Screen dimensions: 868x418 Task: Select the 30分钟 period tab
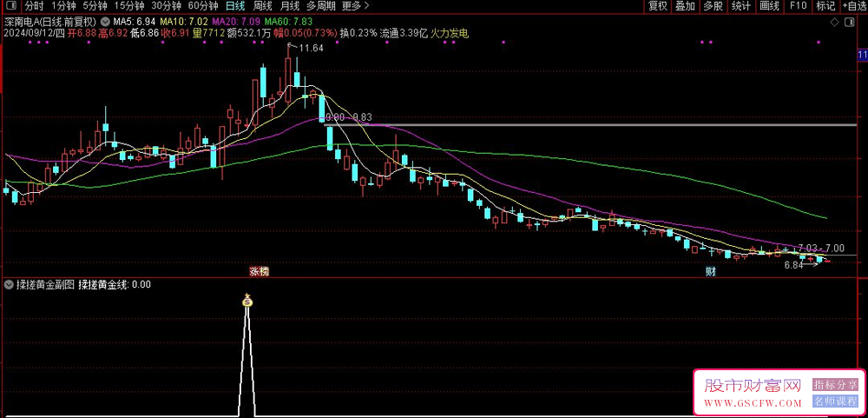[x=166, y=6]
